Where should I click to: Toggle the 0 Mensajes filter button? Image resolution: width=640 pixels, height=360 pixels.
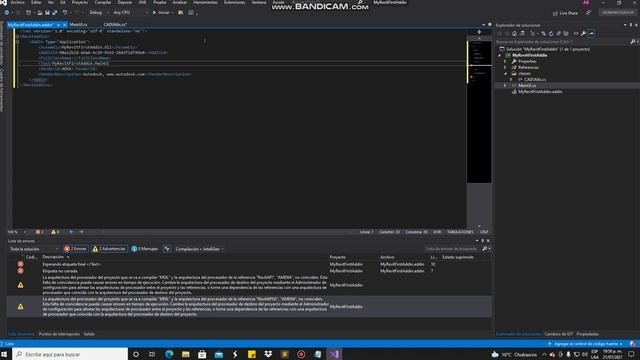[145, 249]
